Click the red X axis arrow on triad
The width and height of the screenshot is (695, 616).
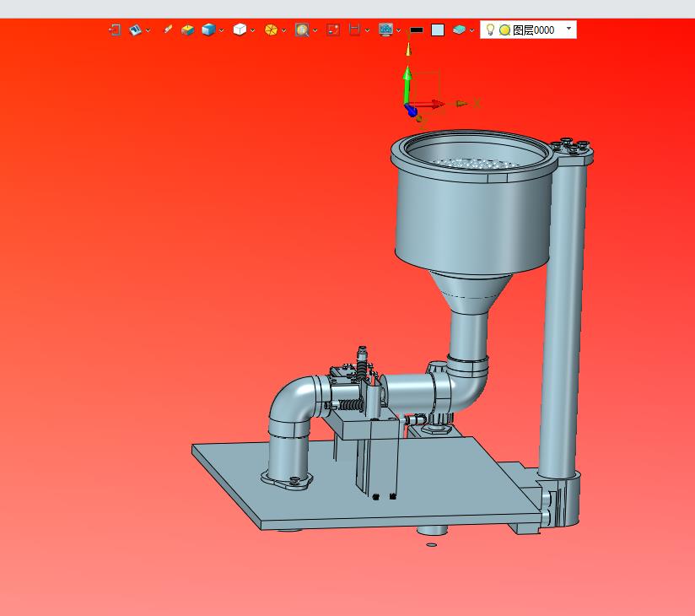tap(427, 105)
